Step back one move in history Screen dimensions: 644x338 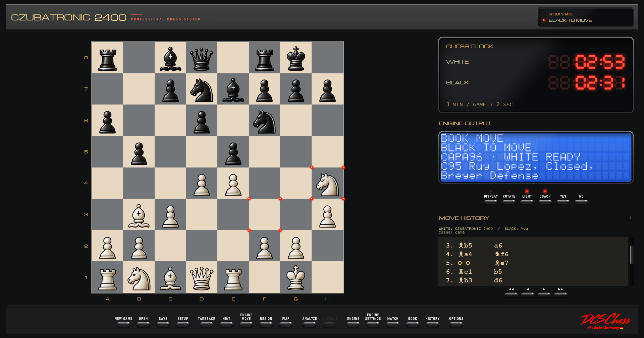coord(528,294)
